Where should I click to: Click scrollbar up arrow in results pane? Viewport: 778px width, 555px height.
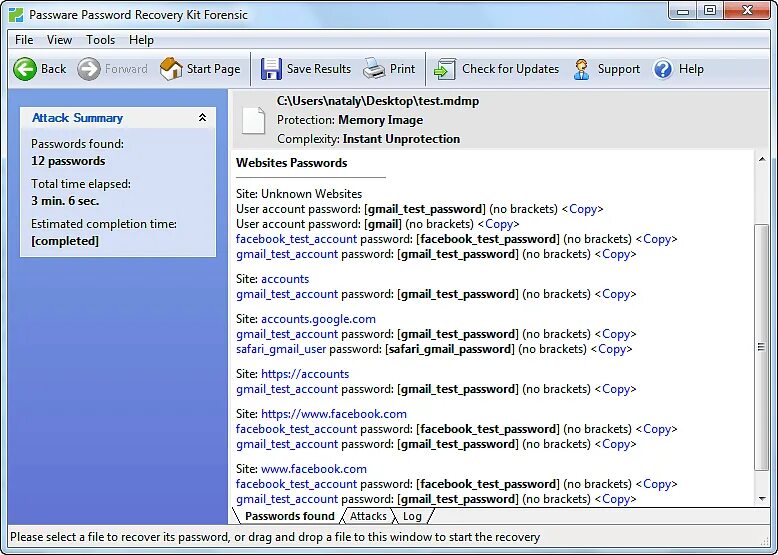point(762,159)
